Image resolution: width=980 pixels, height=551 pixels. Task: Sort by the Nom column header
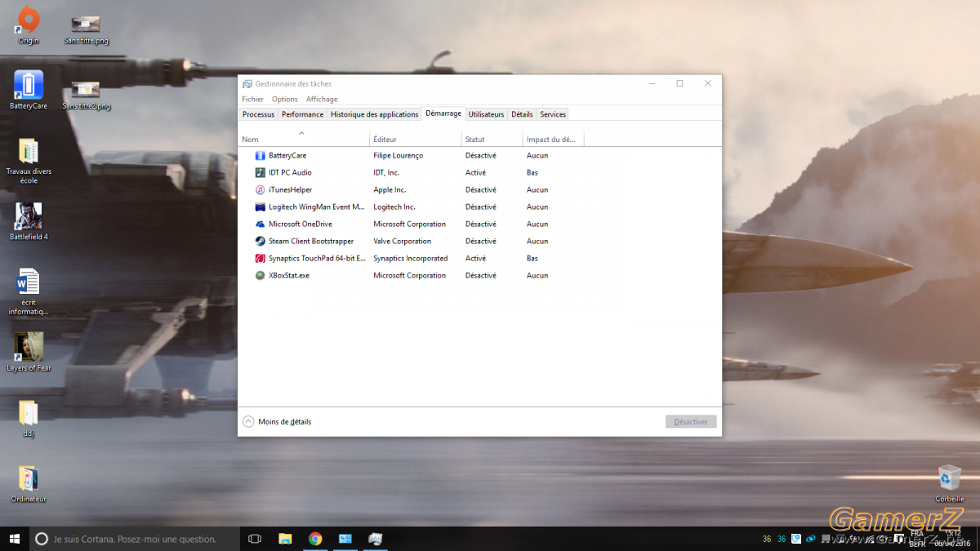304,139
